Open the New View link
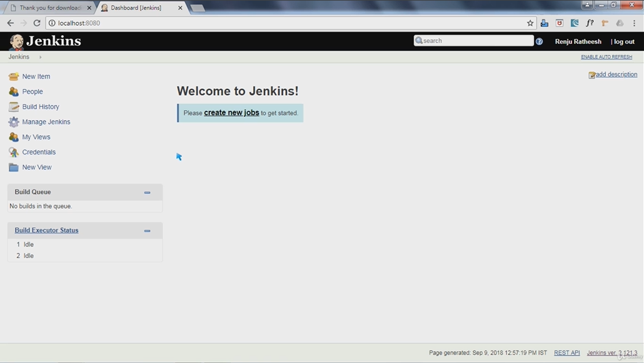 pos(36,167)
